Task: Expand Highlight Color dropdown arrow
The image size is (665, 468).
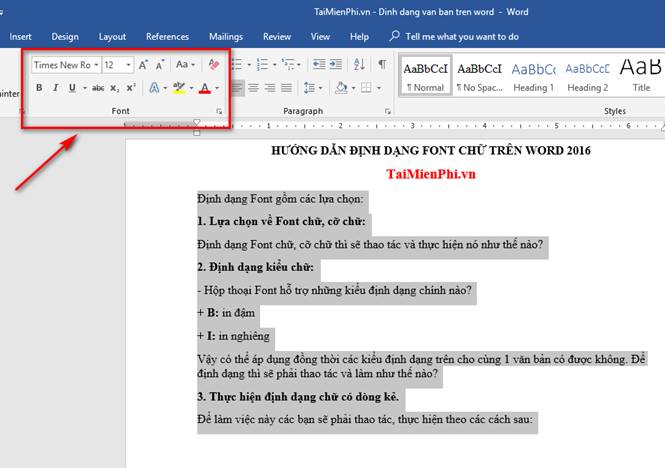Action: point(191,88)
